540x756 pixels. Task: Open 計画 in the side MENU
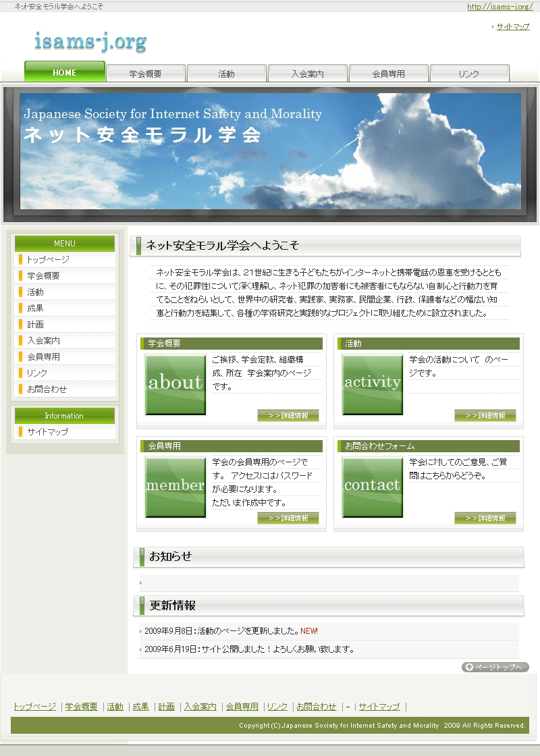pos(65,325)
